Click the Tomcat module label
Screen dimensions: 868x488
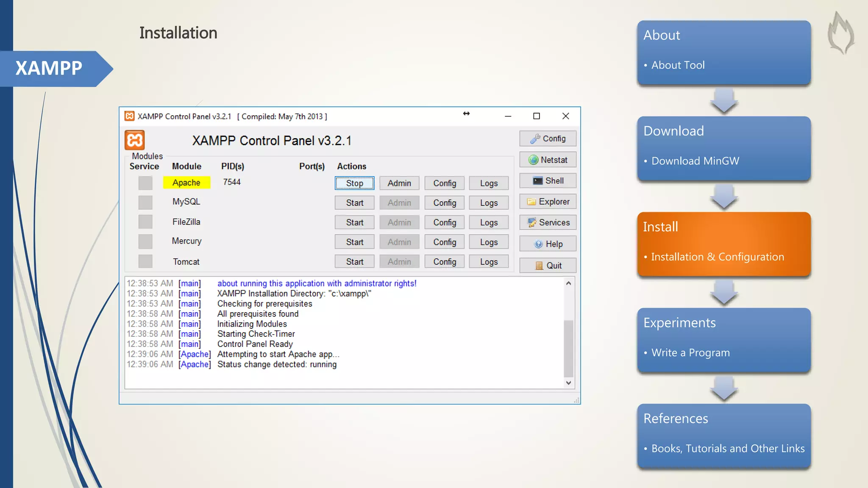[x=186, y=262]
